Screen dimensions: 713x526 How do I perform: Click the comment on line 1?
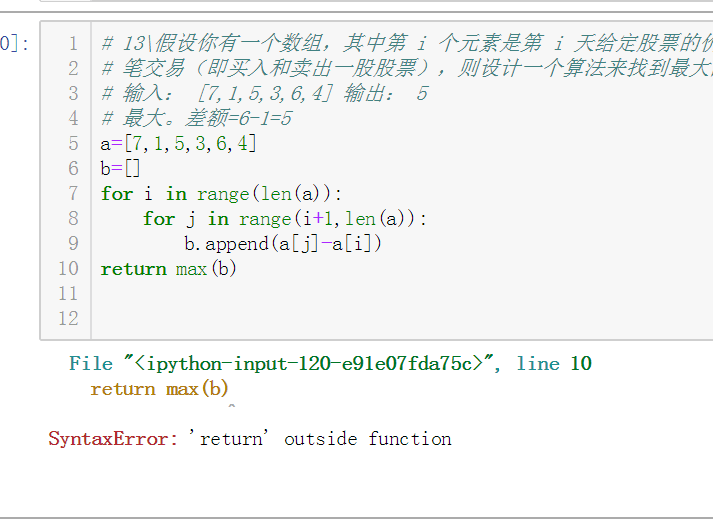coord(407,43)
